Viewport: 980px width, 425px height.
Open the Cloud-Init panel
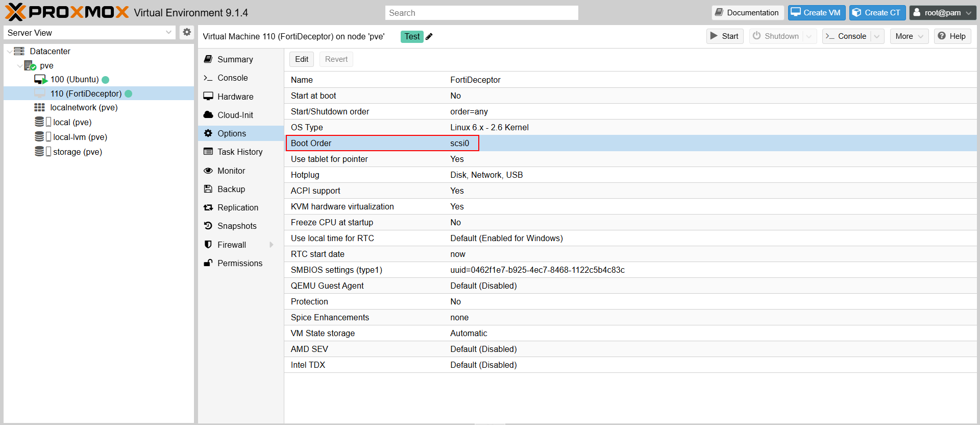click(235, 115)
